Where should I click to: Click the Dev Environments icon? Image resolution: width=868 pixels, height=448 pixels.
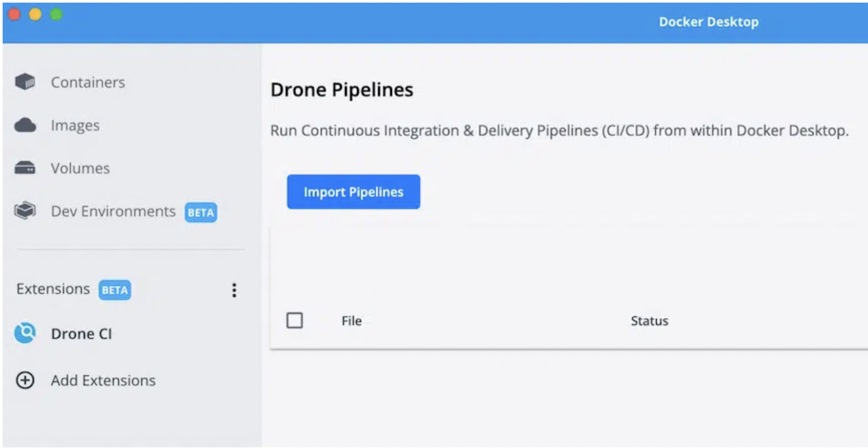coord(25,212)
